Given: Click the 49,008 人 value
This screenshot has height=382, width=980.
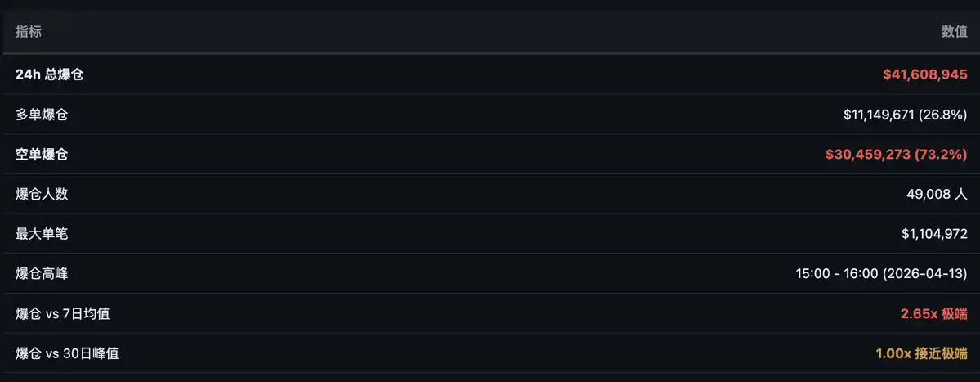Looking at the screenshot, I should coord(937,195).
